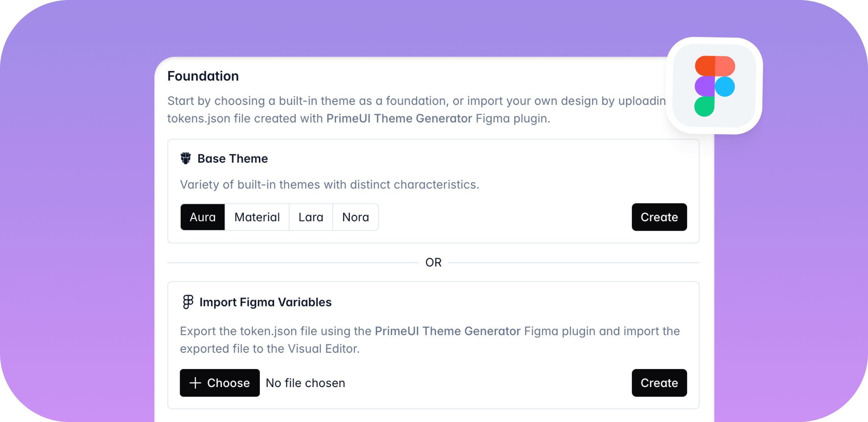Click the blue circle in the Figma logo
Image resolution: width=868 pixels, height=422 pixels.
(725, 86)
